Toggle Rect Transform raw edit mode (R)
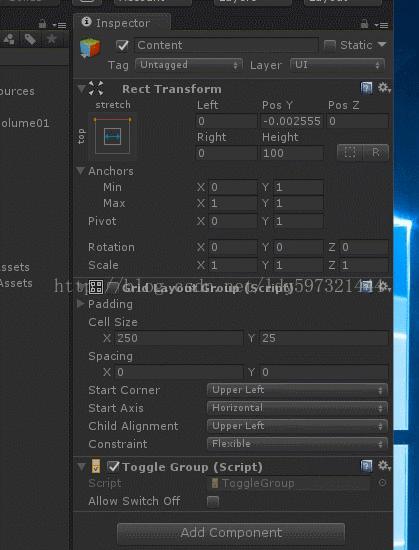This screenshot has height=550, width=419. click(x=376, y=153)
